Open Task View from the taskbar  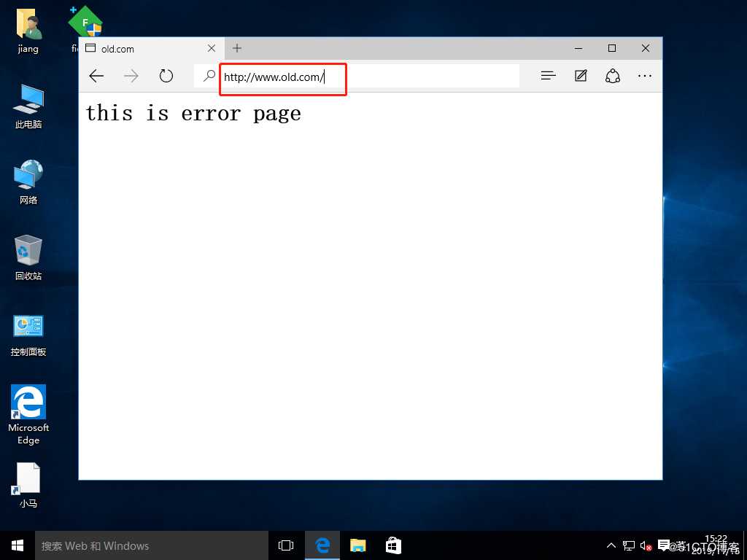click(286, 545)
